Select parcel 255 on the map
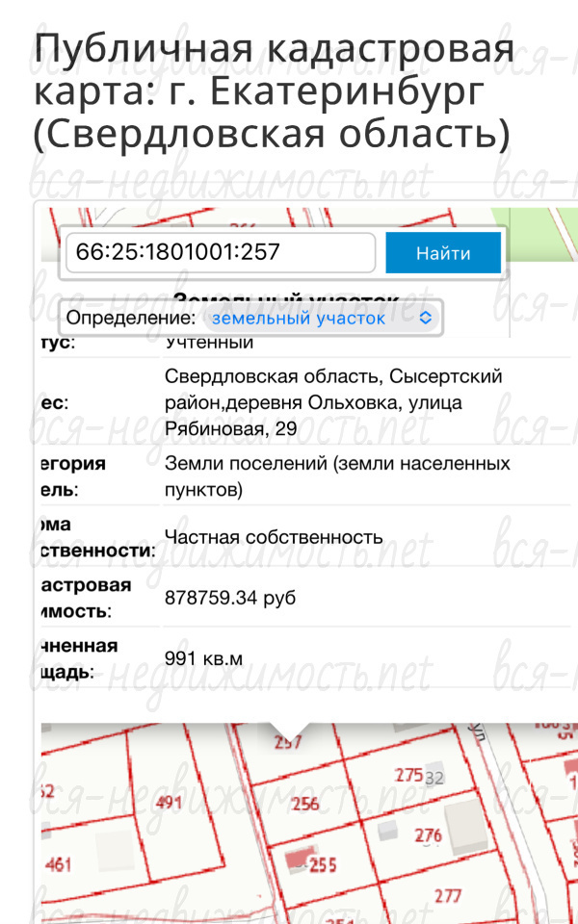This screenshot has width=578, height=924. 323,864
